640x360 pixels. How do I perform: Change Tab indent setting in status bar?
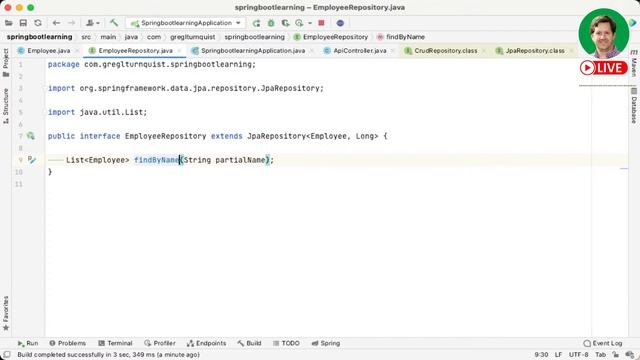coord(600,355)
